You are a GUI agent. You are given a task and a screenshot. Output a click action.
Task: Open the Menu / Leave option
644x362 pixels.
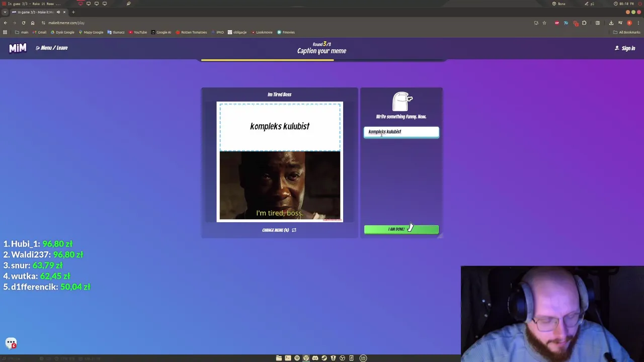51,48
